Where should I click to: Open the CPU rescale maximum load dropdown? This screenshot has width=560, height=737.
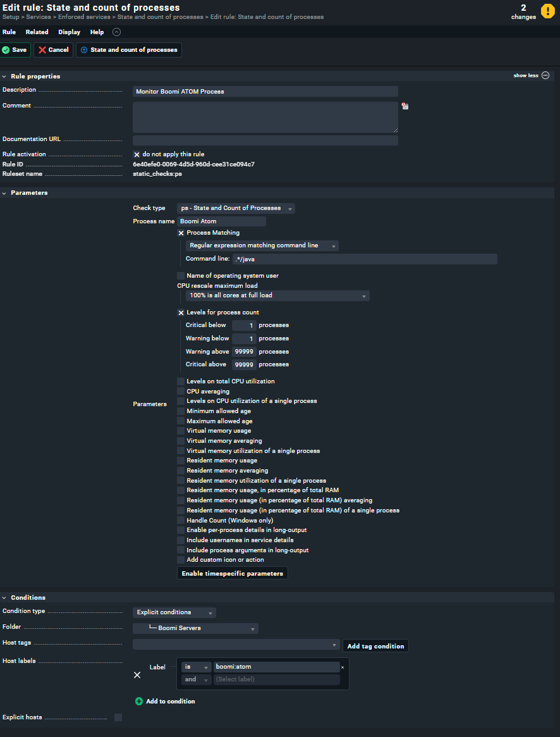coord(277,295)
